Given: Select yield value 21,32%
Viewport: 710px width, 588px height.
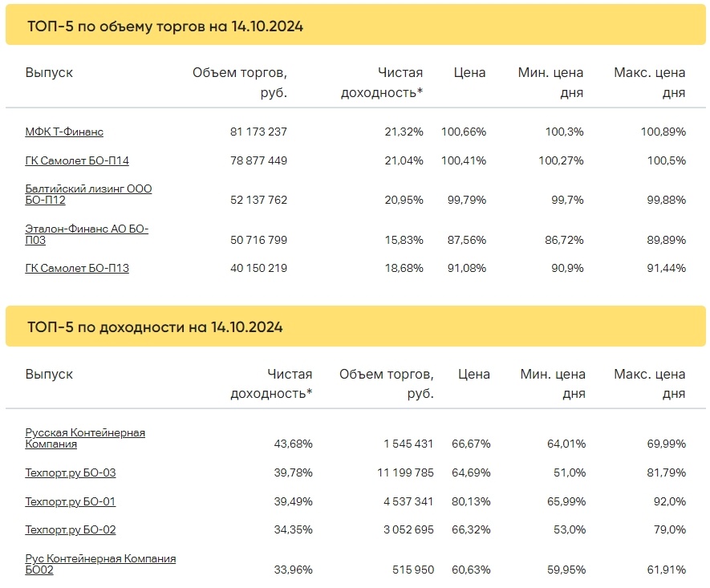Looking at the screenshot, I should tap(404, 132).
